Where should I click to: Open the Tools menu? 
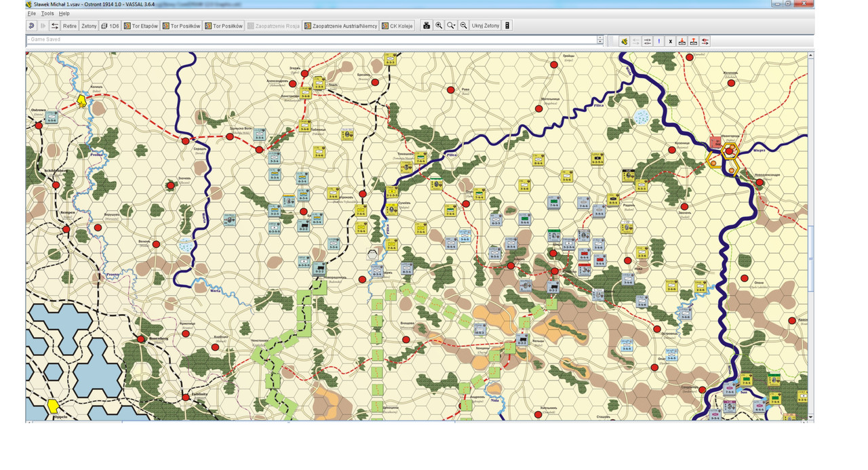(x=47, y=14)
